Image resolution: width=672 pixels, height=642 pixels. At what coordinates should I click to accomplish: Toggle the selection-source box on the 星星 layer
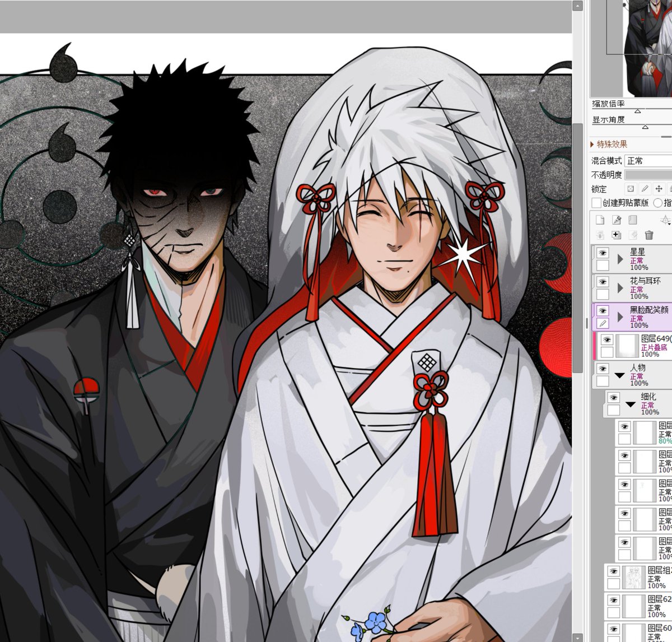click(603, 266)
